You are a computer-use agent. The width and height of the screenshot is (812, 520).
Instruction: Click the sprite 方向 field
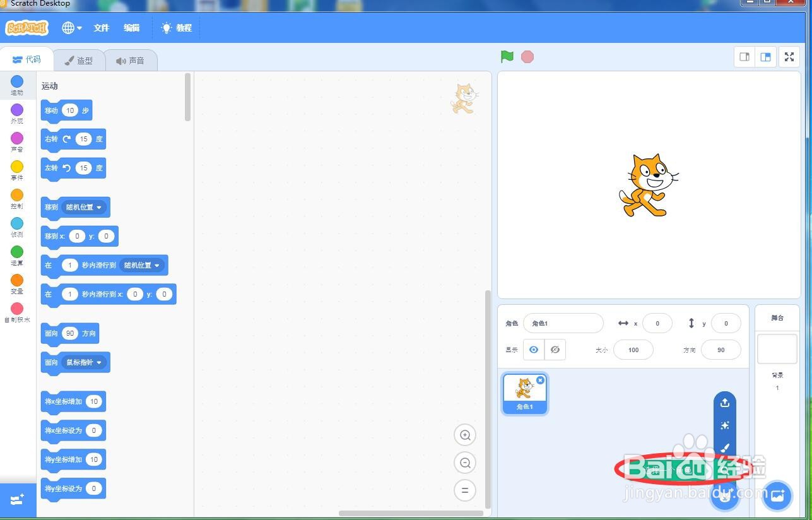tap(721, 350)
